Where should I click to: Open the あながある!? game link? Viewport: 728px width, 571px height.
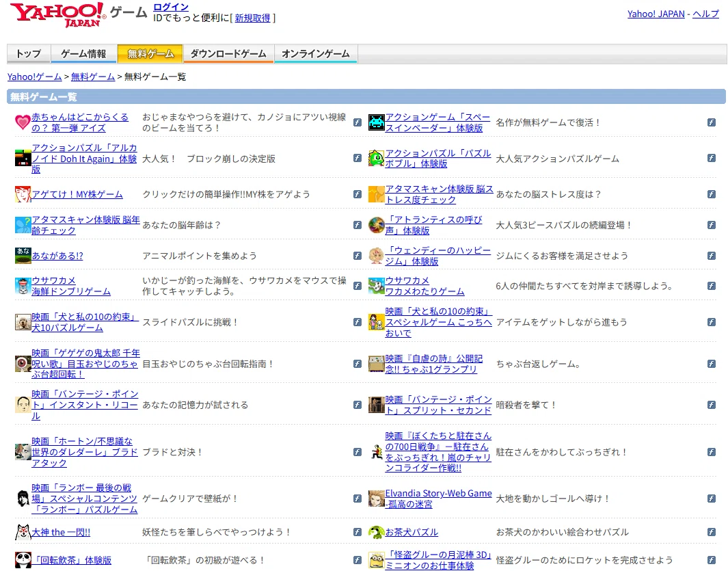pos(57,256)
